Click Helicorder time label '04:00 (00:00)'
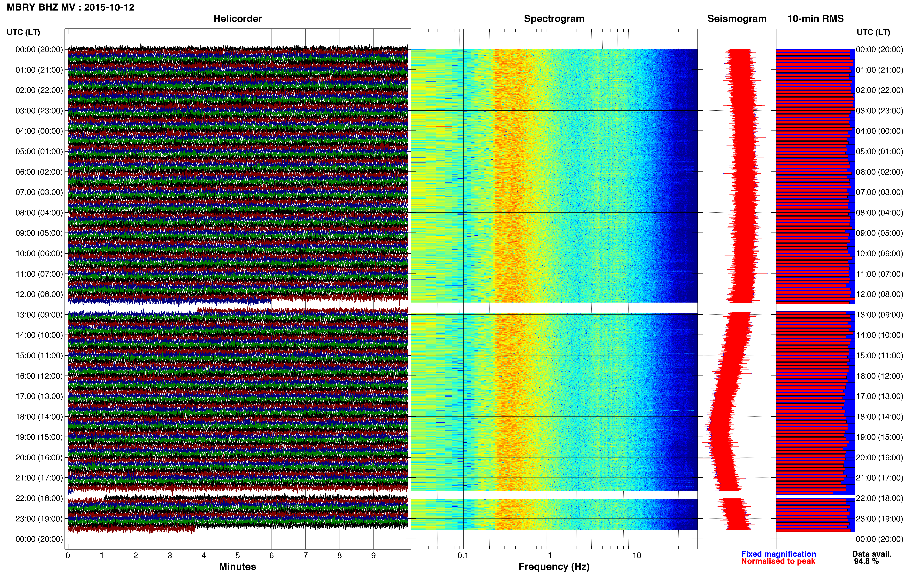The width and height of the screenshot is (924, 578). tap(39, 131)
